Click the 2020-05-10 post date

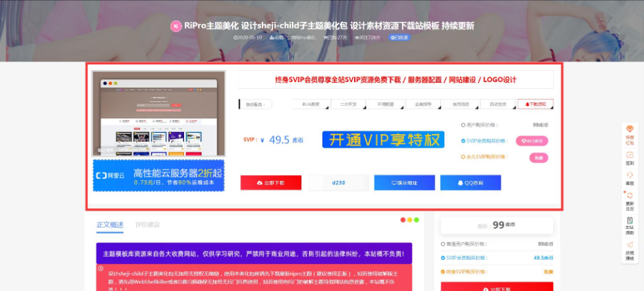(248, 37)
